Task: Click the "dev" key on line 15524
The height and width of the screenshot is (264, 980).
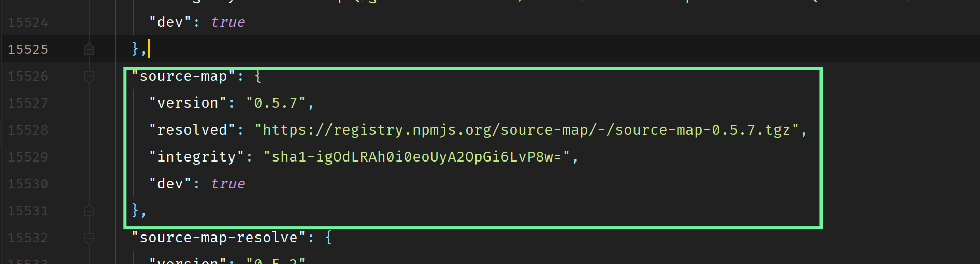Action: click(170, 22)
